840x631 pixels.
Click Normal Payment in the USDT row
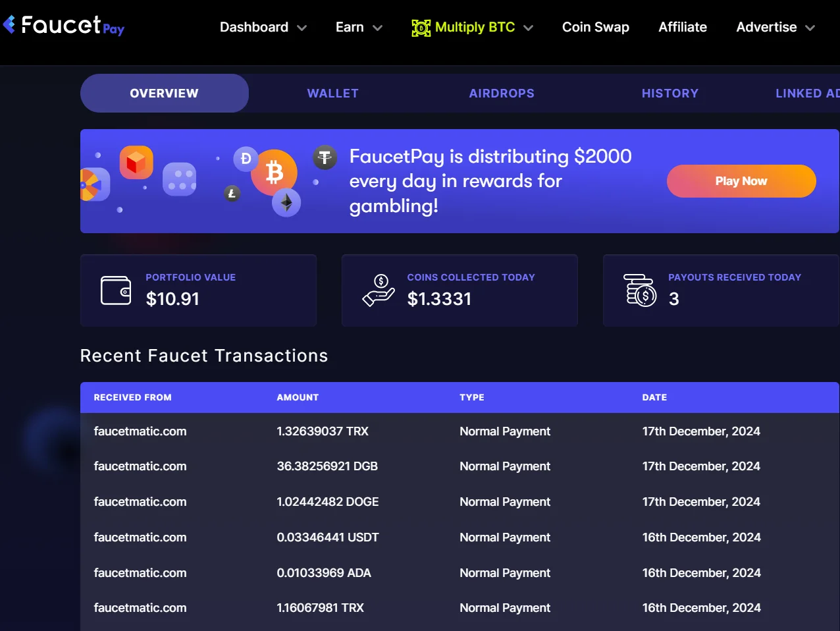[505, 537]
